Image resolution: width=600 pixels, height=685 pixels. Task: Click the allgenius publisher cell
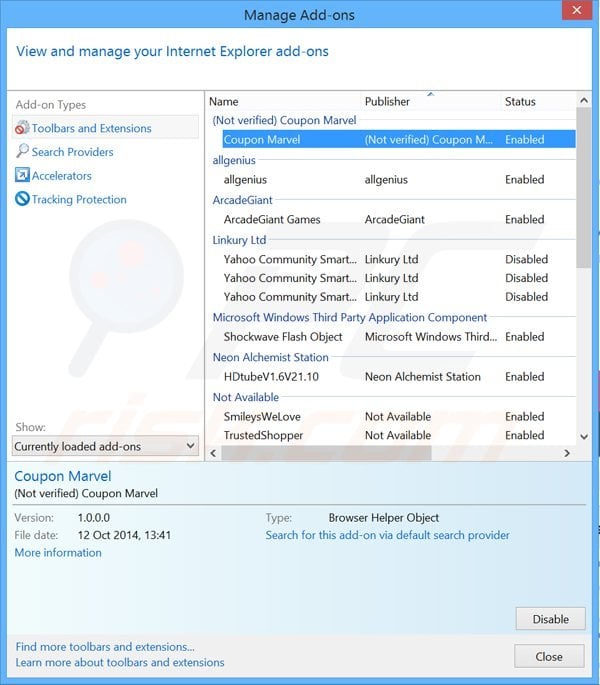point(386,180)
